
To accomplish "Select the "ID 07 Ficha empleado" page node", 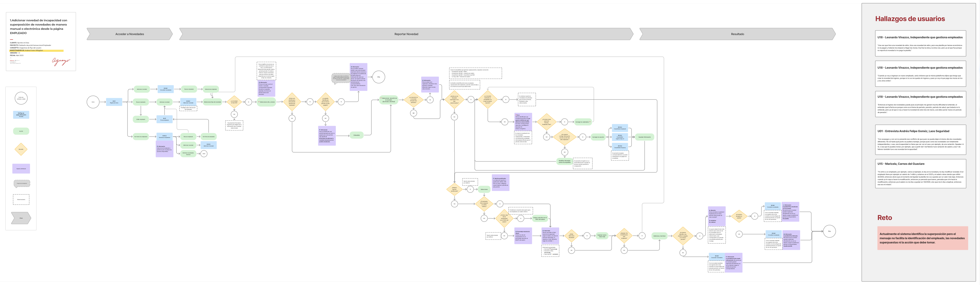I will pyautogui.click(x=164, y=119).
